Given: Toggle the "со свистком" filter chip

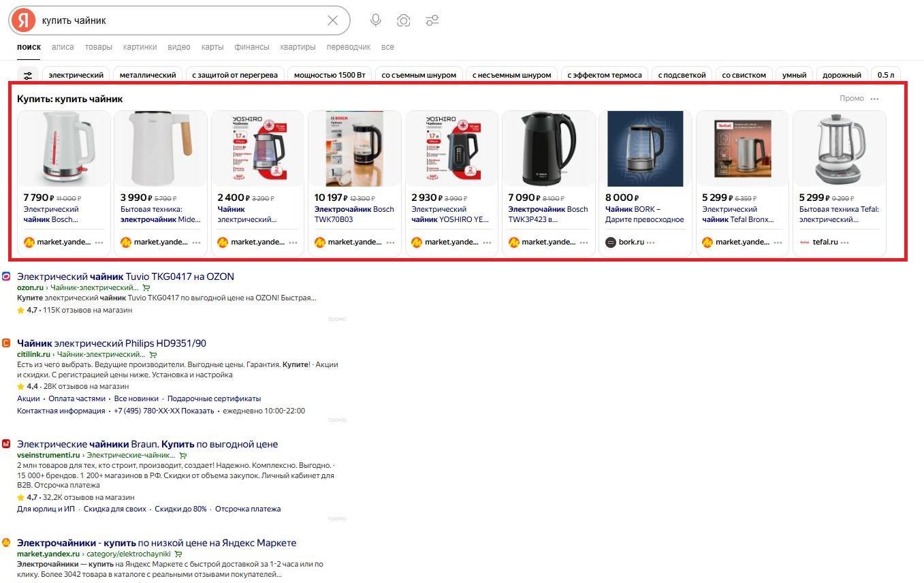Looking at the screenshot, I should click(744, 75).
